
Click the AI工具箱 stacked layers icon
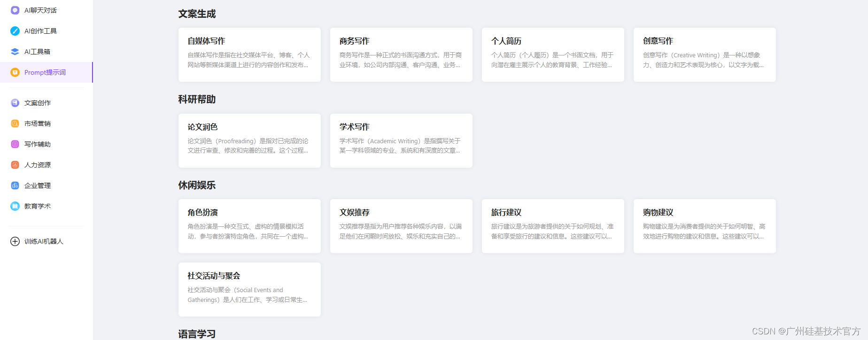15,52
